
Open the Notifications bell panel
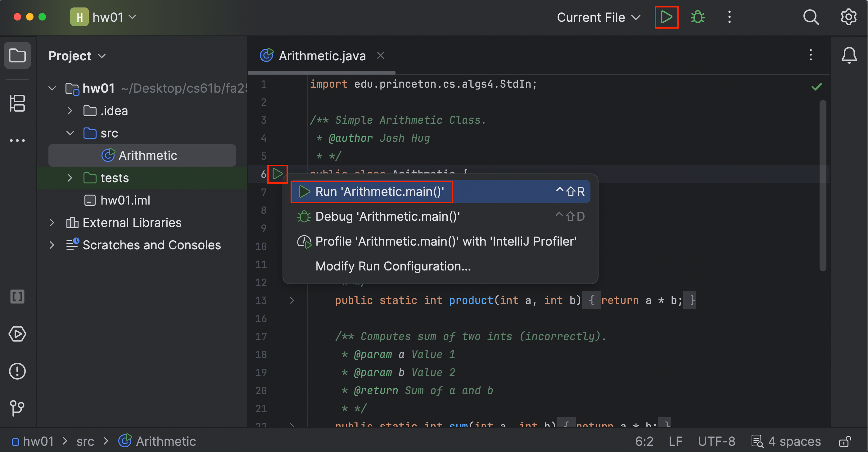(x=849, y=55)
